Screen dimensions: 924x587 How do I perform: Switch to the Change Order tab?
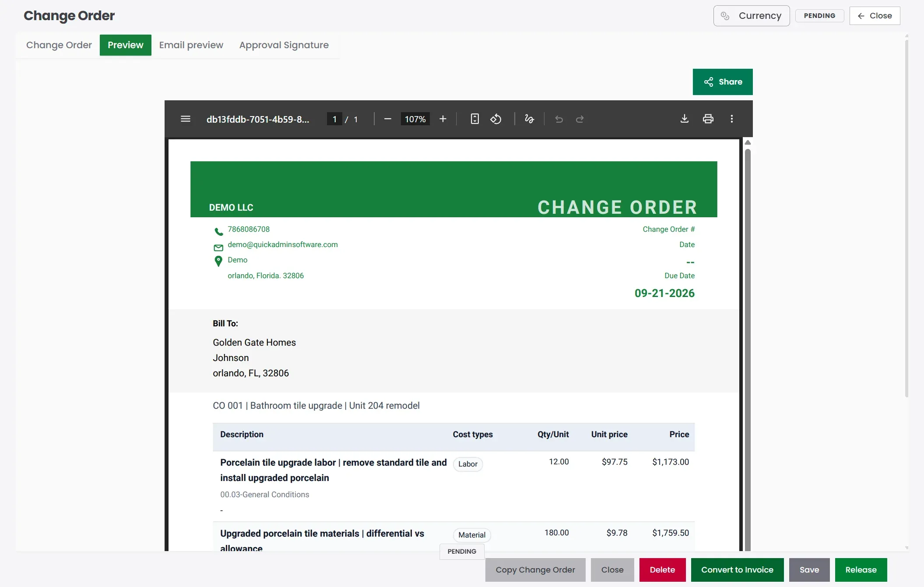click(x=59, y=45)
